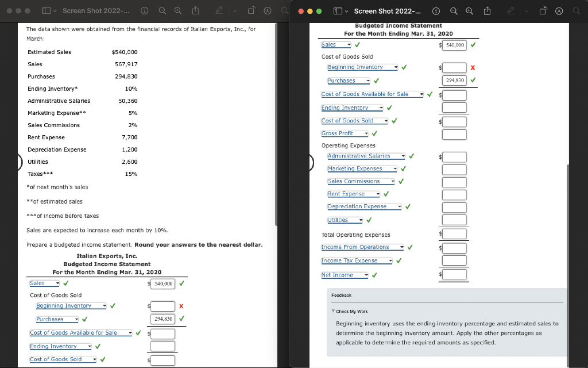Open Beginning Inventory dropdown in right window

pyautogui.click(x=362, y=67)
